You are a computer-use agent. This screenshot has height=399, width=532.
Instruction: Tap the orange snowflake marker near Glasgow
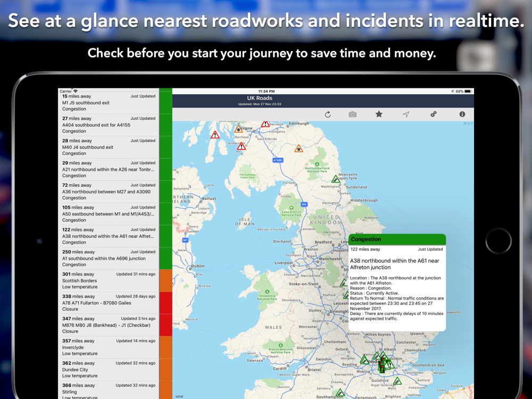pos(238,129)
